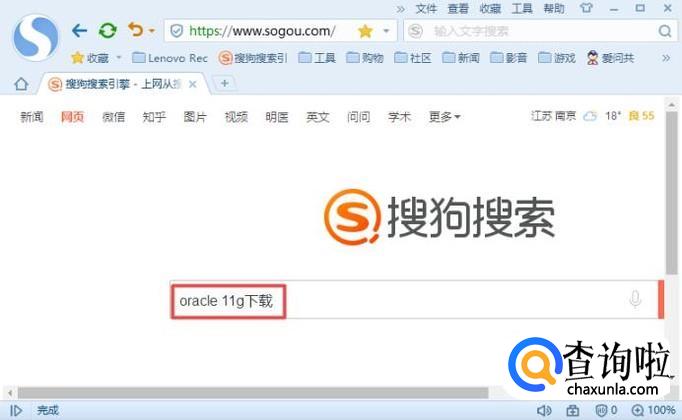Click the microphone voice search icon
The height and width of the screenshot is (420, 682).
635,300
